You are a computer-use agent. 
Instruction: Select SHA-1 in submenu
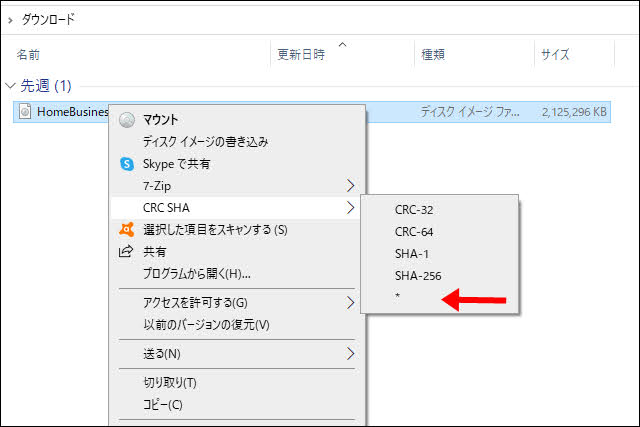440,254
